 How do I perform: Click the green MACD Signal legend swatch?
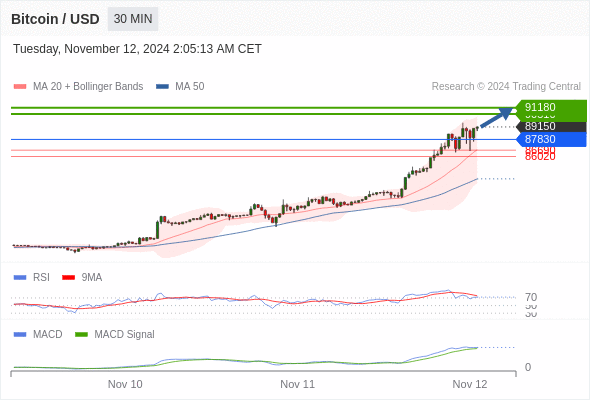coord(81,335)
